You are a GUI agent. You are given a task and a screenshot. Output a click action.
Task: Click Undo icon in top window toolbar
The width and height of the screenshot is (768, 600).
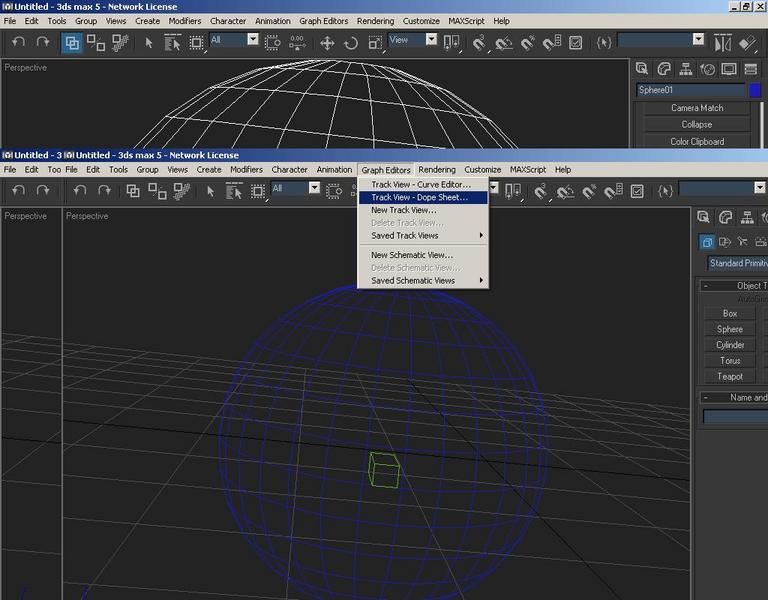click(x=19, y=42)
